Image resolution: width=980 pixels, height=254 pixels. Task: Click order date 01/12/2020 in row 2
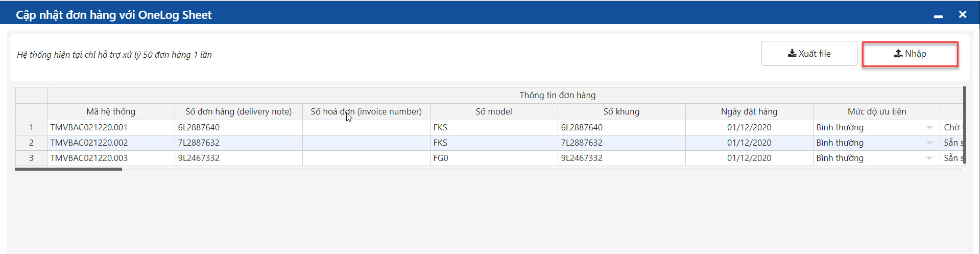(x=749, y=143)
